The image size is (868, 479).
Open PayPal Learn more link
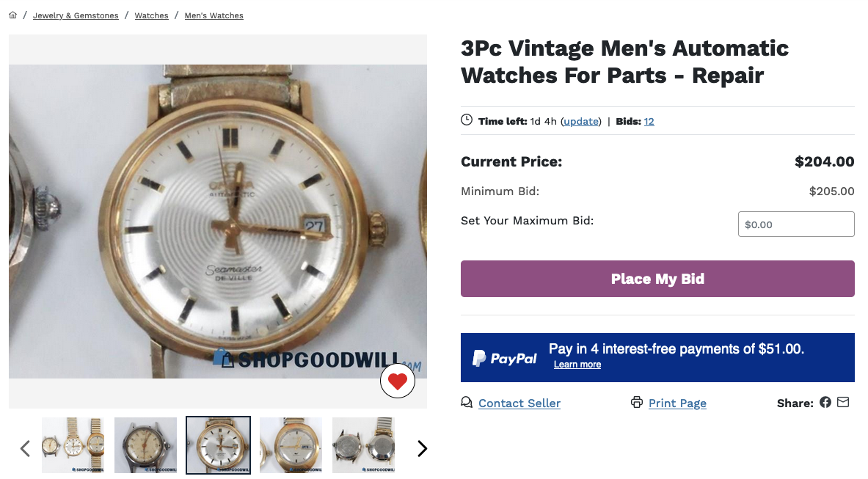(577, 365)
